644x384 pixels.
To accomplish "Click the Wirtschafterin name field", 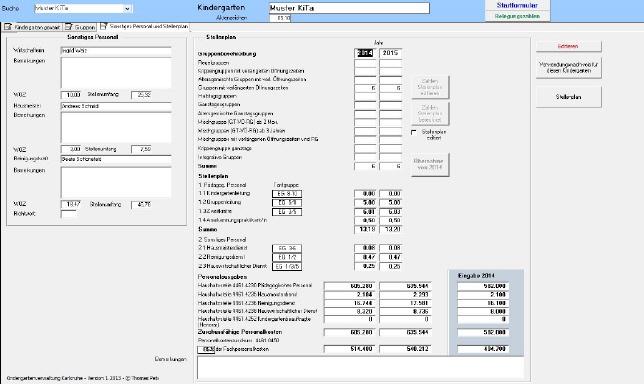I will pyautogui.click(x=116, y=51).
